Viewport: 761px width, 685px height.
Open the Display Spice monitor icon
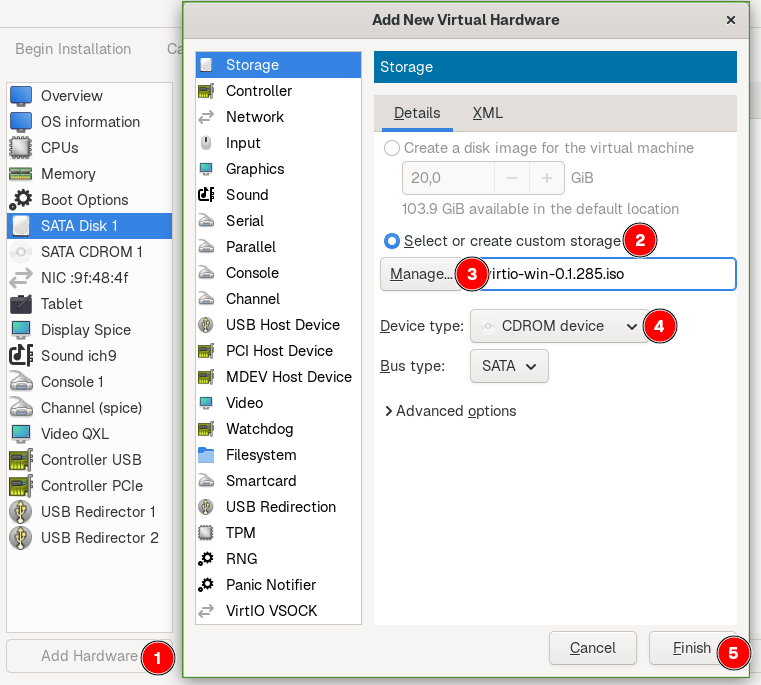point(21,330)
